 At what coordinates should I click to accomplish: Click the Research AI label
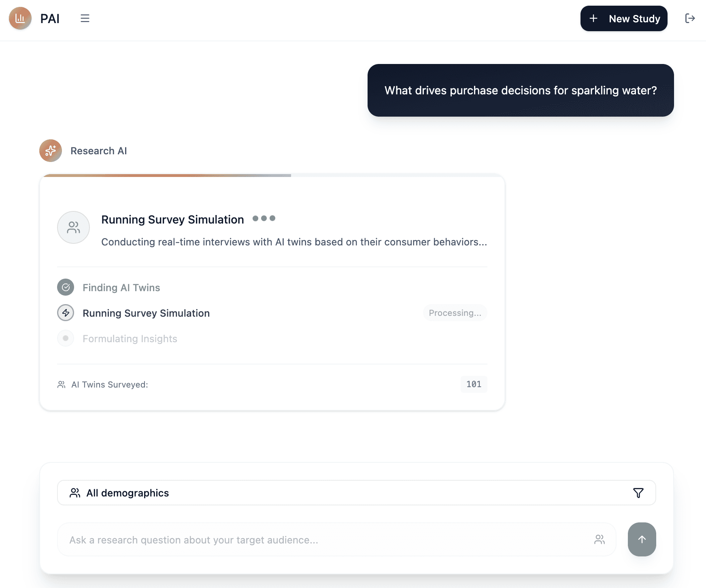(x=99, y=151)
